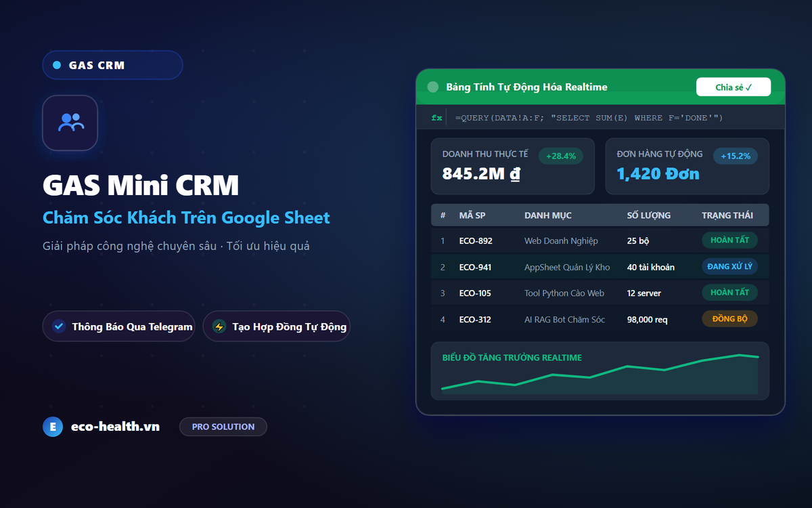812x508 pixels.
Task: Select the ECO-941 product code cell
Action: click(x=476, y=267)
